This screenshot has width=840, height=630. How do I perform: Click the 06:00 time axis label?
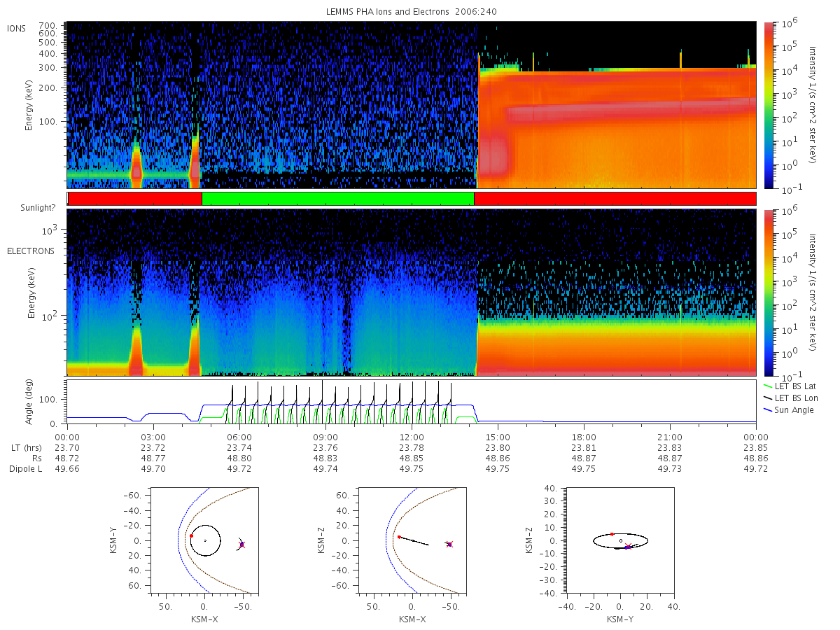coord(239,436)
